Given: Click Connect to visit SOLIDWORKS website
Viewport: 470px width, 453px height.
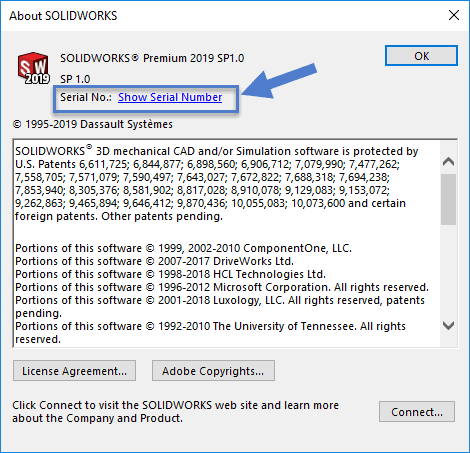Looking at the screenshot, I should [x=417, y=412].
